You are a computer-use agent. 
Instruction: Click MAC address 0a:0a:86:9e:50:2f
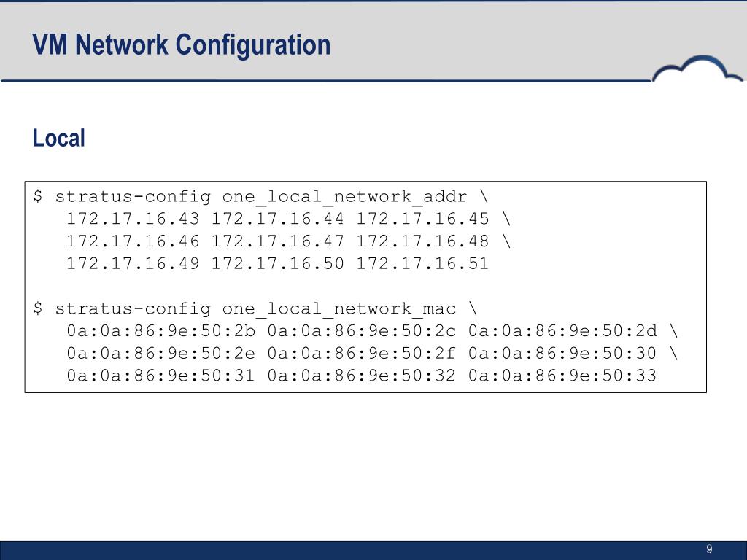tap(362, 353)
